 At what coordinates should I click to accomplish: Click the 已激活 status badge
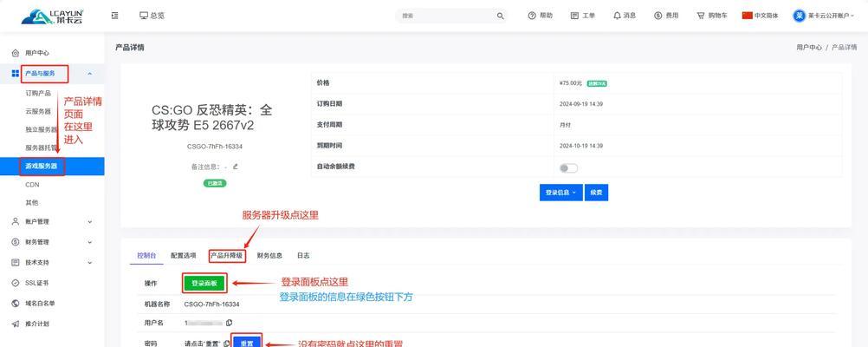(x=215, y=184)
